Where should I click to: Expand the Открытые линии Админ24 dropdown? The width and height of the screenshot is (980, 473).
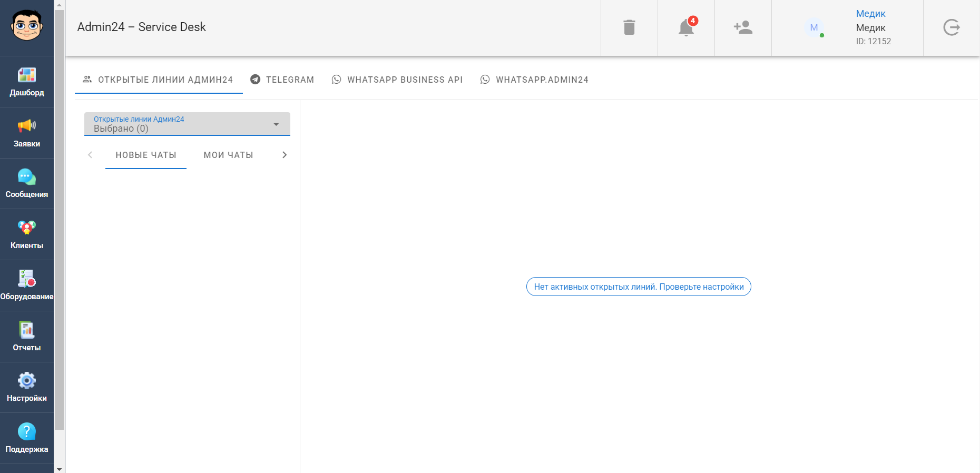click(187, 124)
